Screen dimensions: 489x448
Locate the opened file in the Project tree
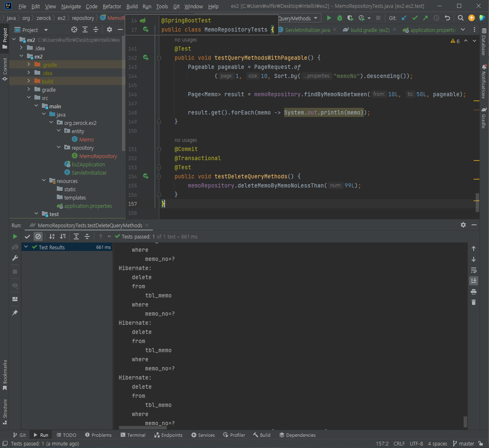pos(74,29)
